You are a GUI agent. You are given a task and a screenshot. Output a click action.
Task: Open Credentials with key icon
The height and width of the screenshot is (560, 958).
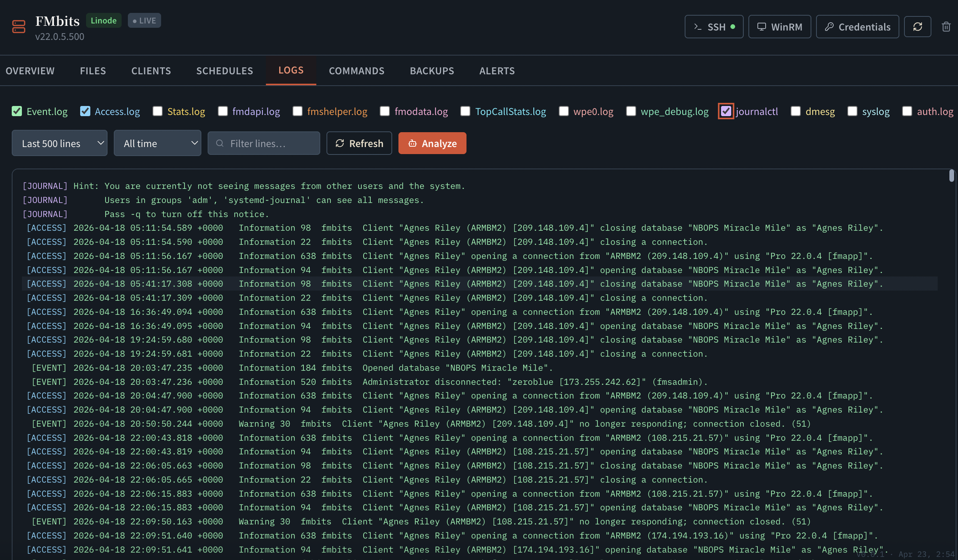[857, 27]
